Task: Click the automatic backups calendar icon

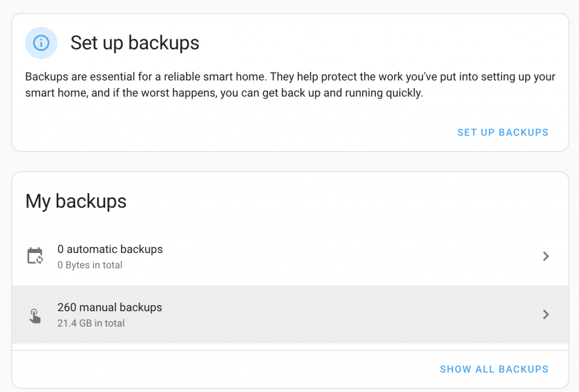Action: [x=35, y=256]
